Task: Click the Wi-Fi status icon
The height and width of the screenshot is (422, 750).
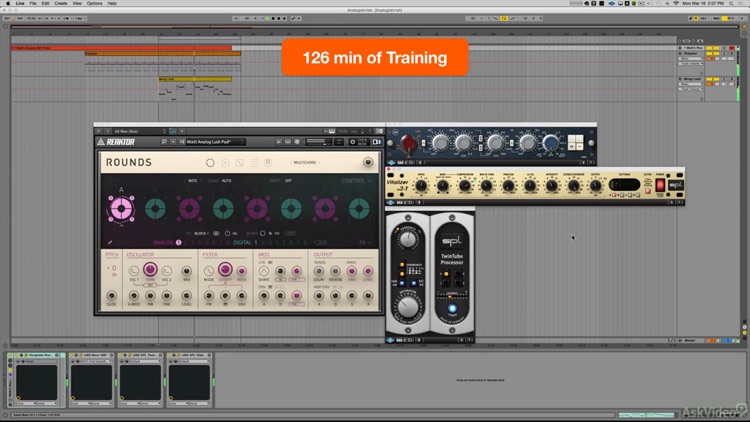Action: (x=676, y=3)
